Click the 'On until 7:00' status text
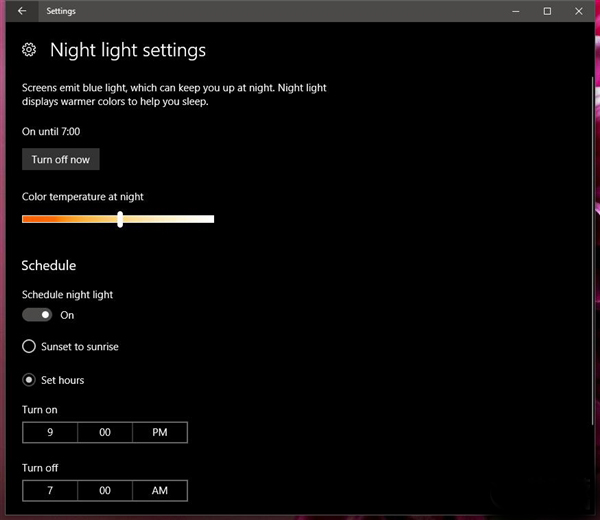 (x=51, y=132)
